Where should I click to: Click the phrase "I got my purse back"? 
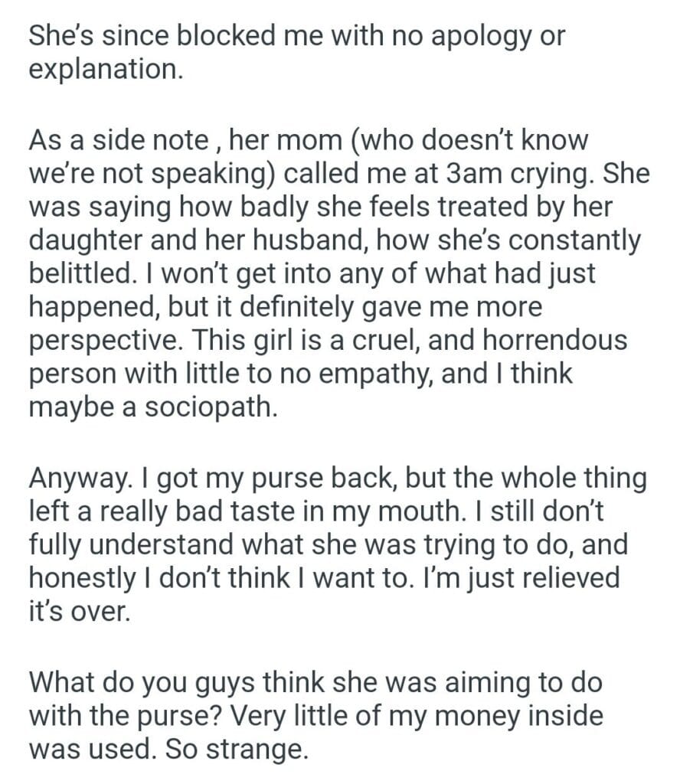tap(270, 479)
